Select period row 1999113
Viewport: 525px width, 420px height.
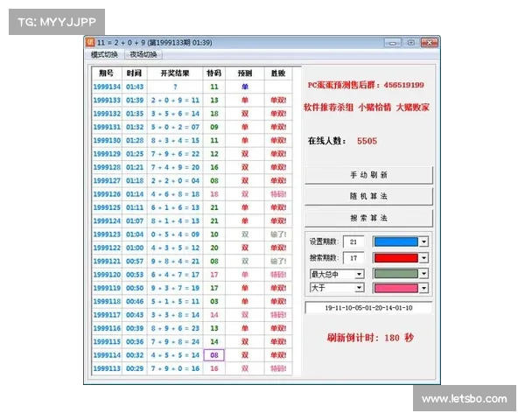click(x=192, y=368)
